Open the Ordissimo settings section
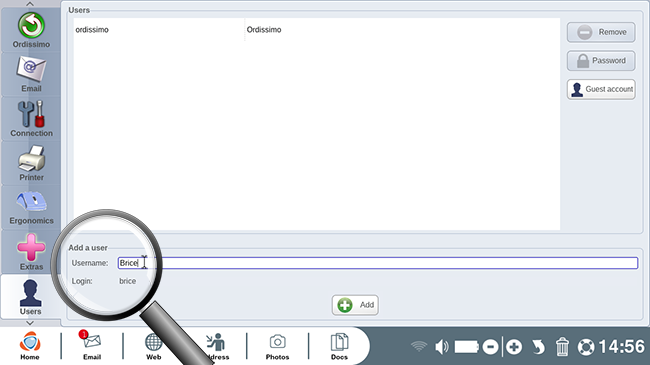650x365 pixels. [31, 30]
